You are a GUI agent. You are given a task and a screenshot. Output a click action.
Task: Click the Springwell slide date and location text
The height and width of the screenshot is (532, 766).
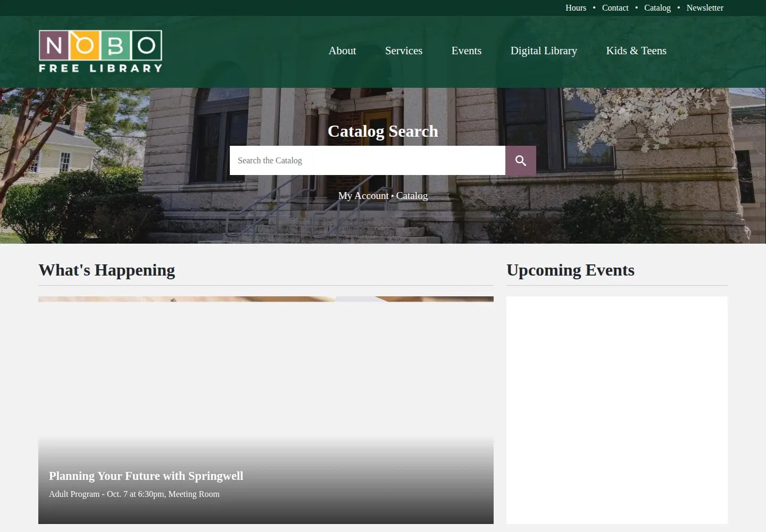click(134, 494)
